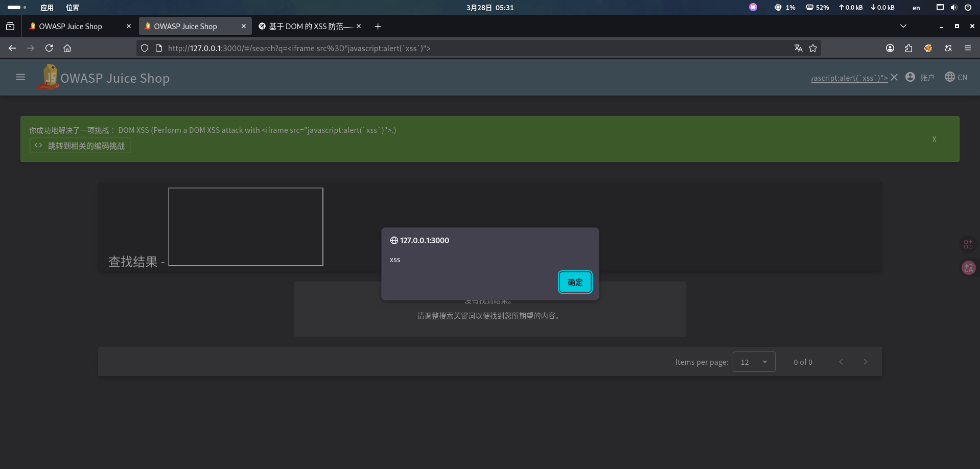Open the list all tabs chevron
This screenshot has height=469, width=980.
pyautogui.click(x=903, y=26)
